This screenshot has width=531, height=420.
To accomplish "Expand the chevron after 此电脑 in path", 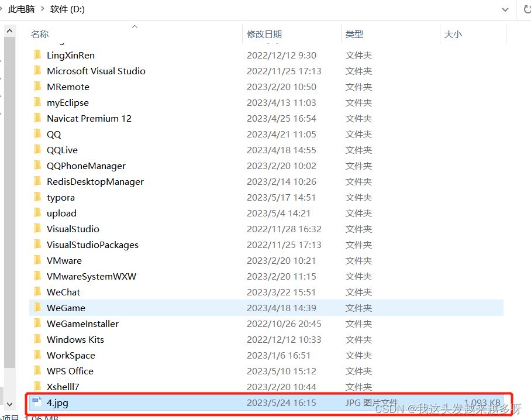I will pos(42,9).
